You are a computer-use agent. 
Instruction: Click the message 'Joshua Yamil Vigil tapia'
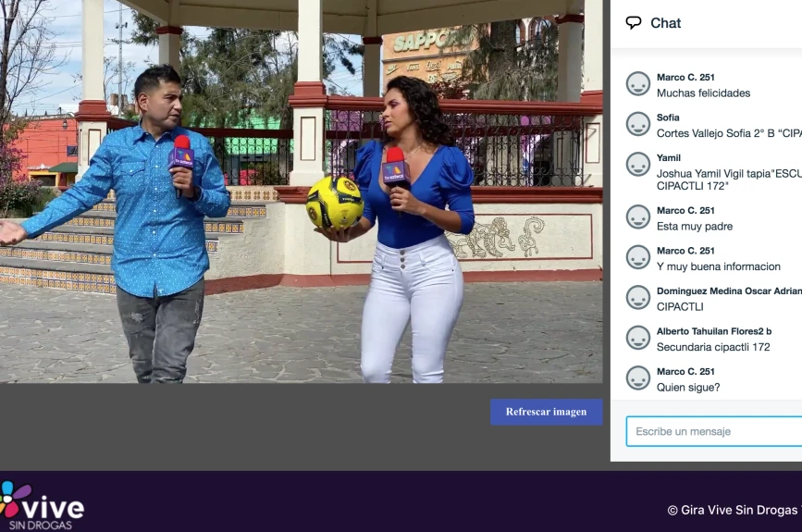(x=729, y=179)
